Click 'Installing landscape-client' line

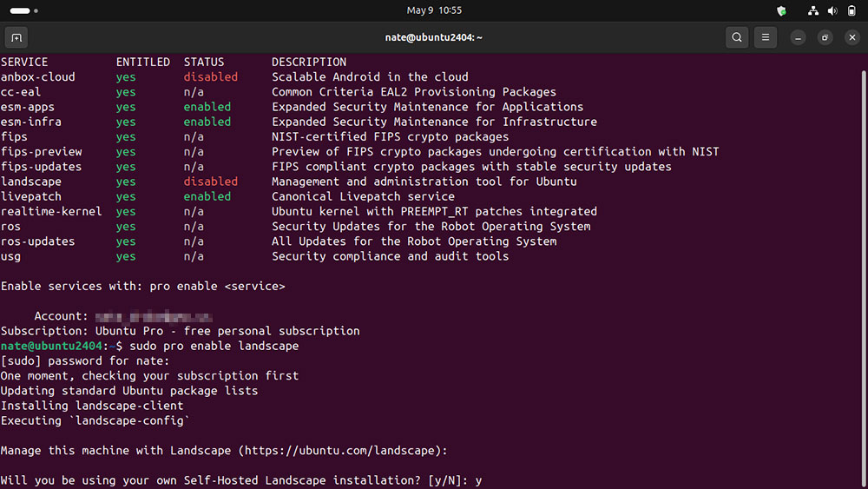point(92,406)
